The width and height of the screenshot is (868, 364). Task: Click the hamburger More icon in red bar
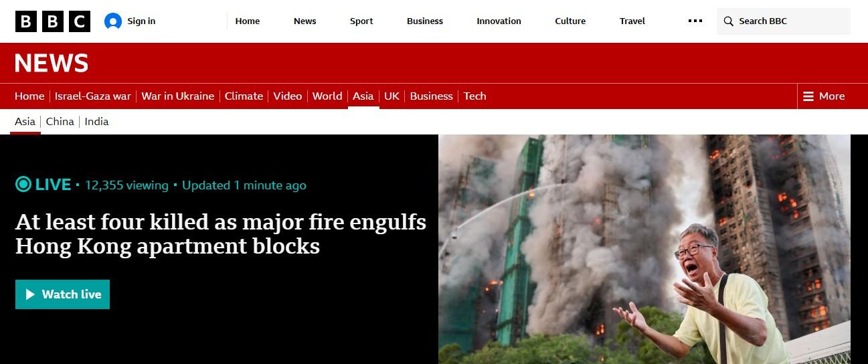808,96
